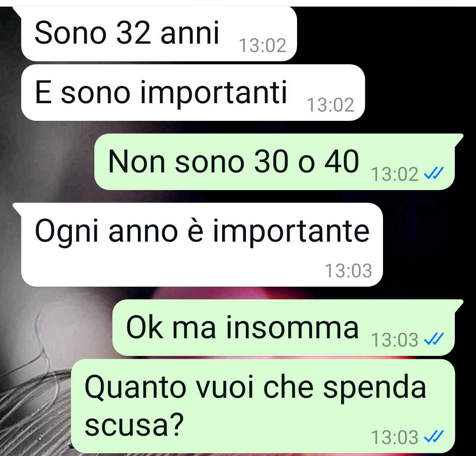Screen dimensions: 476x456
Task: Click the 13:02 timestamp on "Sono 32 anni"
Action: (263, 45)
